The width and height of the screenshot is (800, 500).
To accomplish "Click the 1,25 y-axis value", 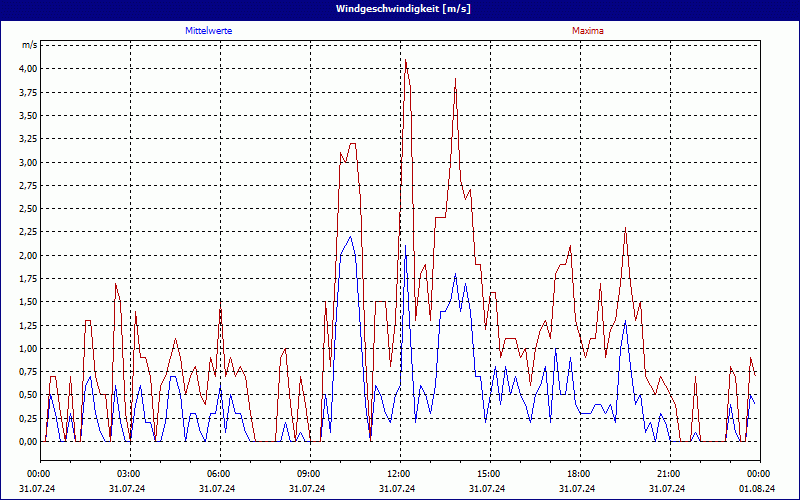I will (28, 326).
